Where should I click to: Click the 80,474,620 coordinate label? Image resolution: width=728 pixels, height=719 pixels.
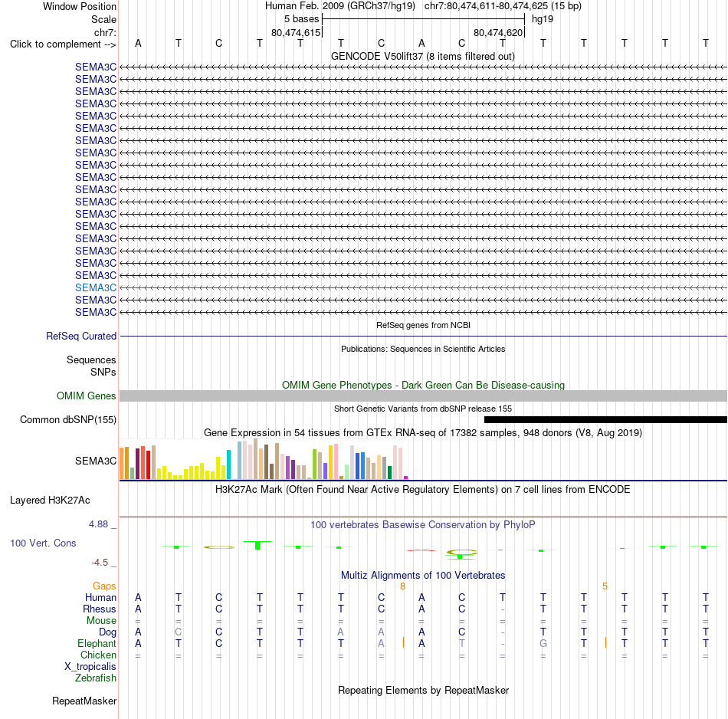pyautogui.click(x=498, y=32)
